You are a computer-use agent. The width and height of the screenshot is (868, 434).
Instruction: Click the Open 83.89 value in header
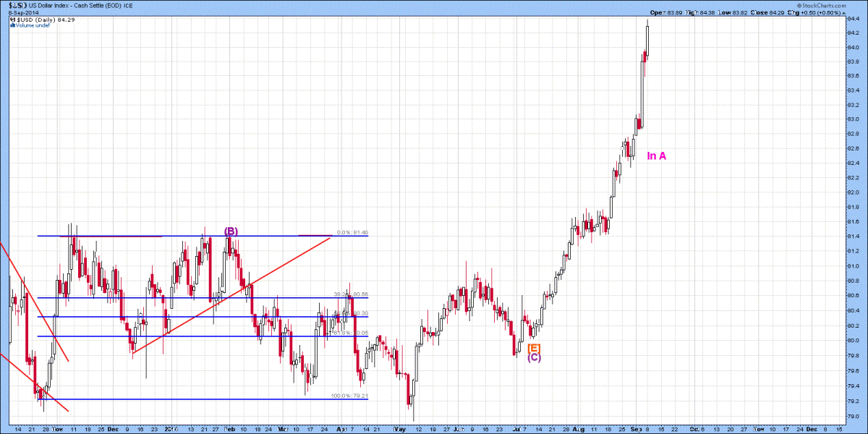[665, 13]
